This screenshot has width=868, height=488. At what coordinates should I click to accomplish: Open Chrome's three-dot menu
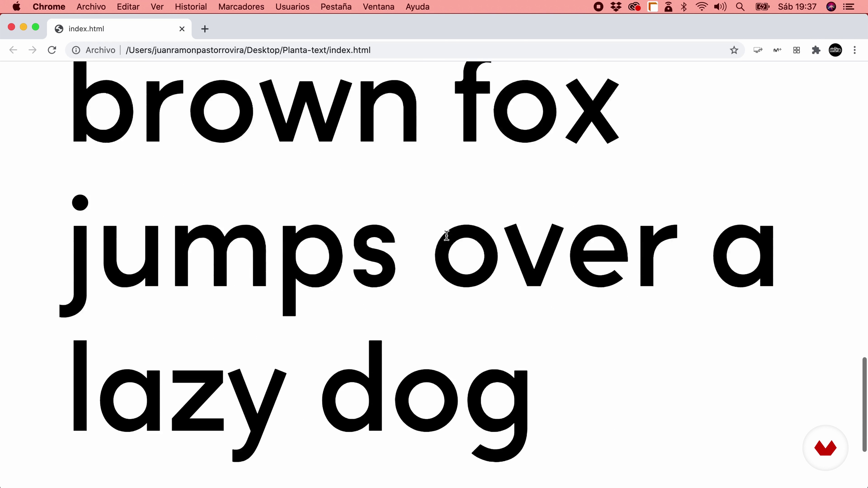(x=854, y=50)
